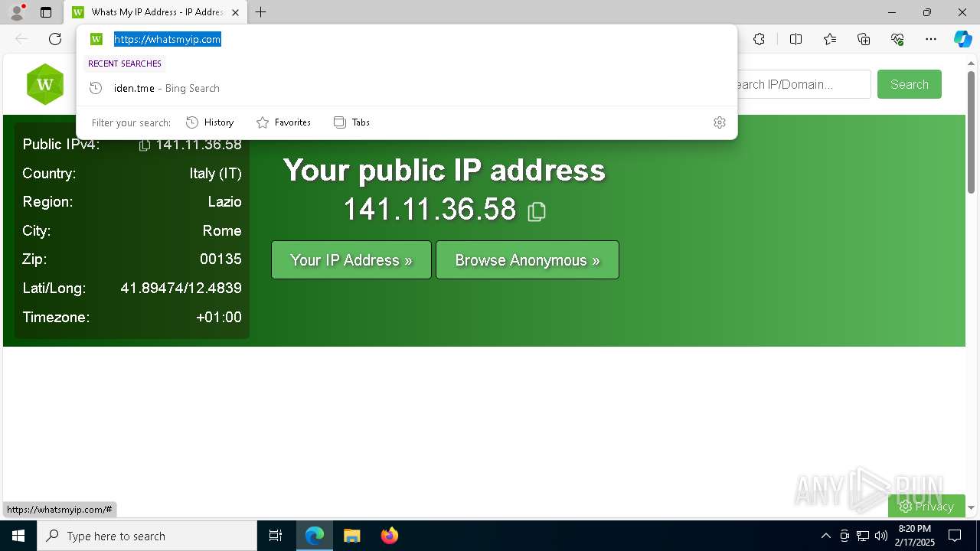This screenshot has height=551, width=980.
Task: Filter suggestions by Tabs
Action: pyautogui.click(x=351, y=122)
